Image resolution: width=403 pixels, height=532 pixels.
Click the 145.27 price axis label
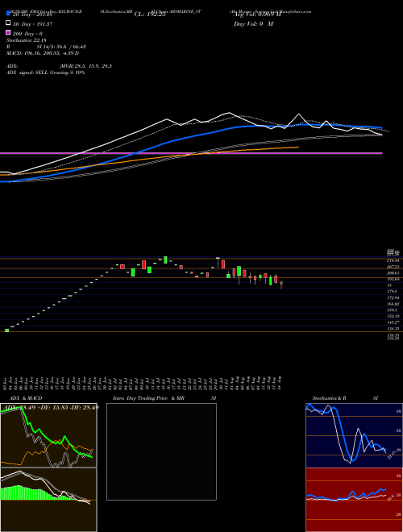[x=393, y=322]
